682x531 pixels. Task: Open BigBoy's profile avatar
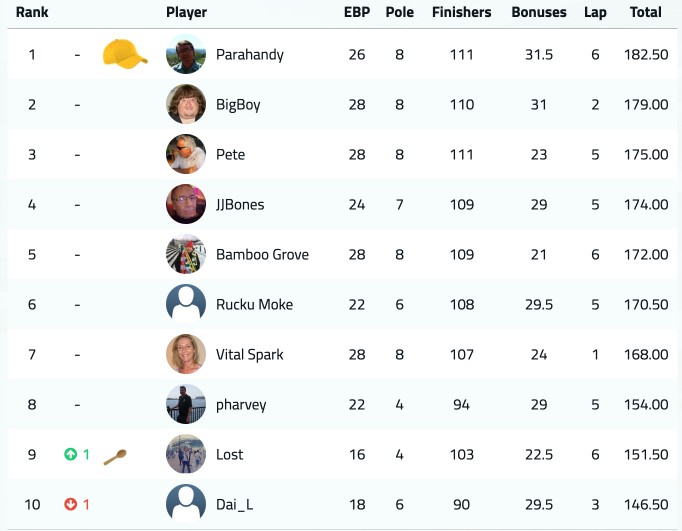tap(186, 104)
